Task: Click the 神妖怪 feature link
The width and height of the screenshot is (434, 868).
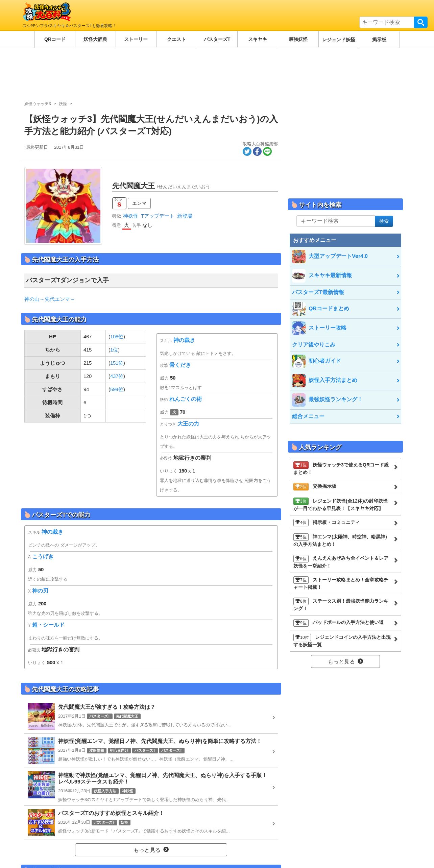Action: point(130,216)
